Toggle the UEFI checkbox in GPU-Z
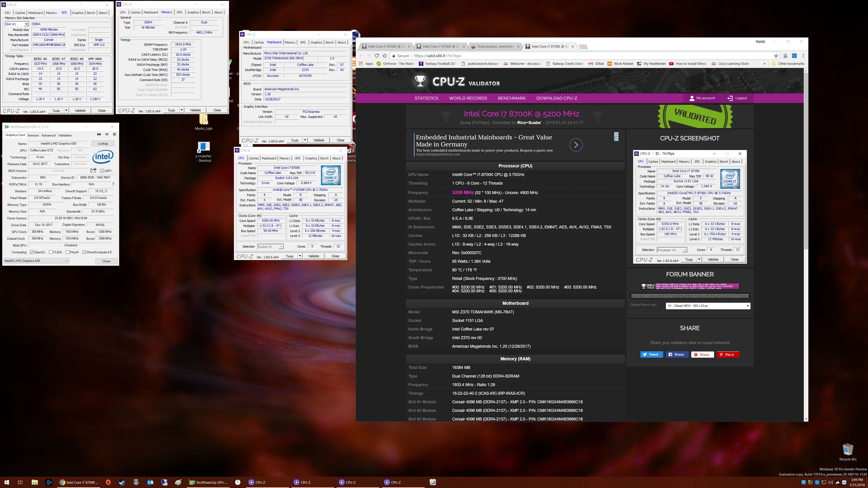Screen dimensions: 868x488 (102, 171)
